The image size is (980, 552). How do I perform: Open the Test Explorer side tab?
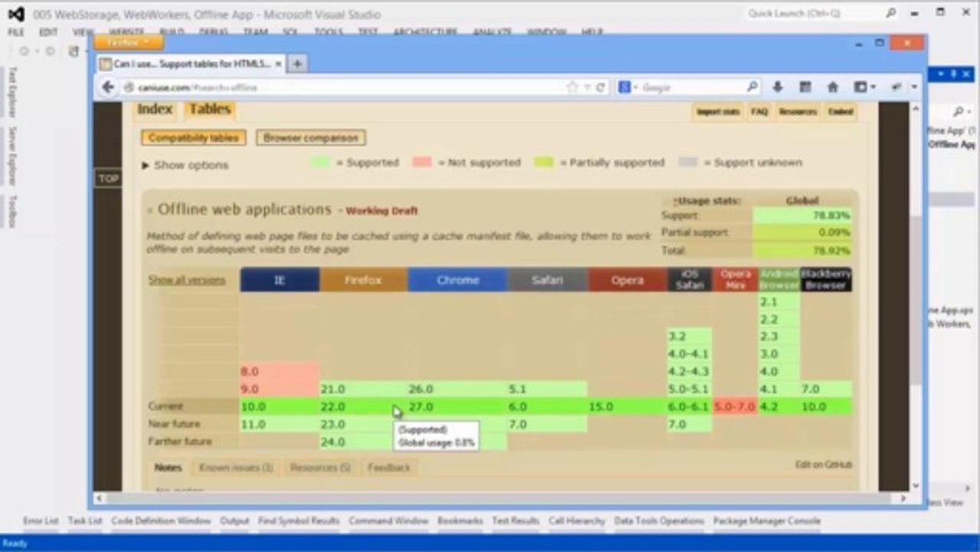tap(13, 92)
